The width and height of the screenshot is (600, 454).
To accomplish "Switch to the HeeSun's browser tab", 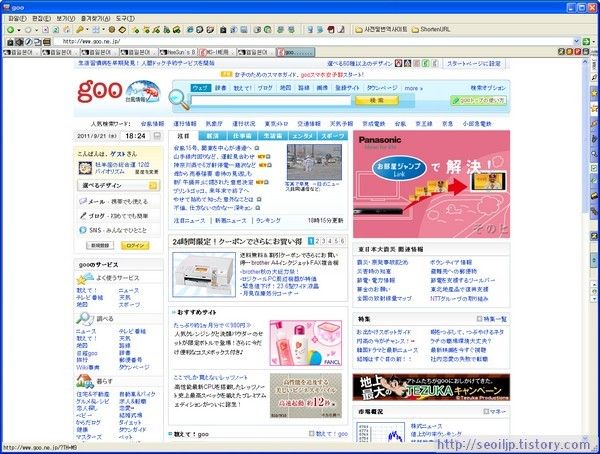I will (178, 52).
